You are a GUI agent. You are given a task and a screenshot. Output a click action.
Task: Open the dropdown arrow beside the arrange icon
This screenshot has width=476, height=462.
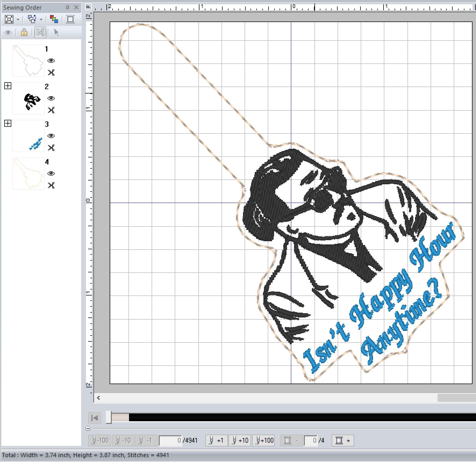tap(41, 20)
